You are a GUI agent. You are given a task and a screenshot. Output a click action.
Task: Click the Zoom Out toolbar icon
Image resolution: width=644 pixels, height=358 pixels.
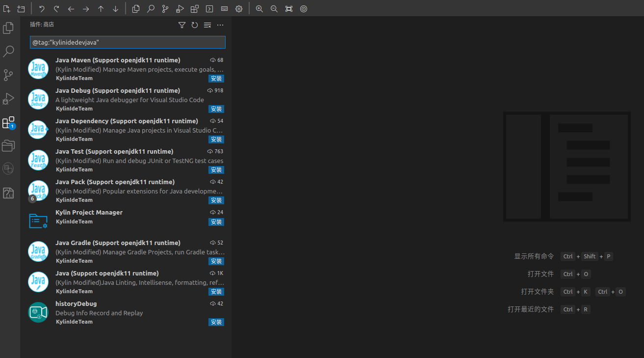[274, 9]
